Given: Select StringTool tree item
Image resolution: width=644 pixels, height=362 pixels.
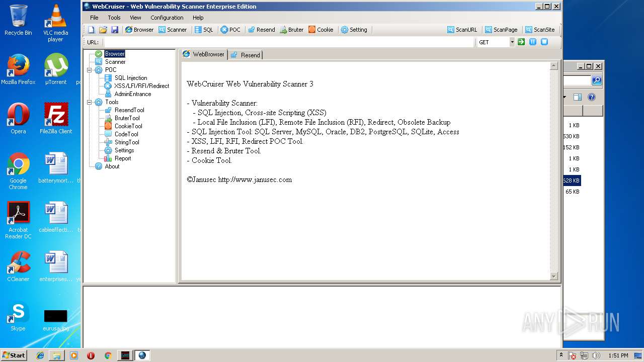Looking at the screenshot, I should click(x=127, y=142).
